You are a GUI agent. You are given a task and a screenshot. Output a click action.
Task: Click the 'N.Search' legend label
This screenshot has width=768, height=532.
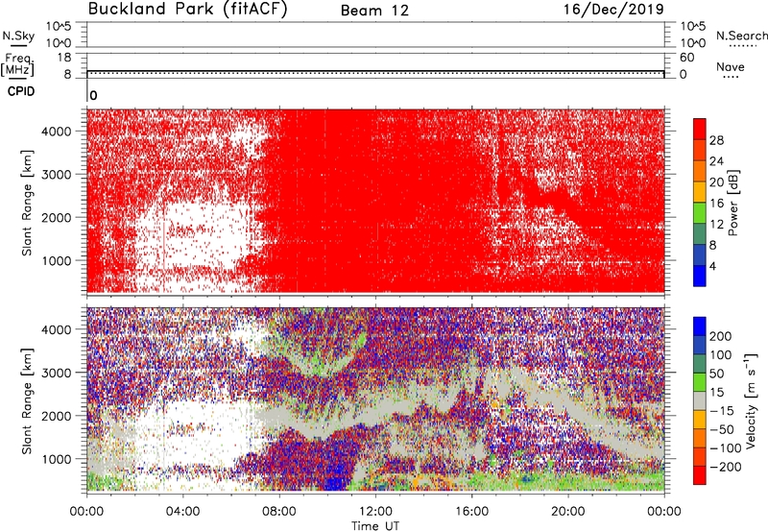tap(741, 36)
